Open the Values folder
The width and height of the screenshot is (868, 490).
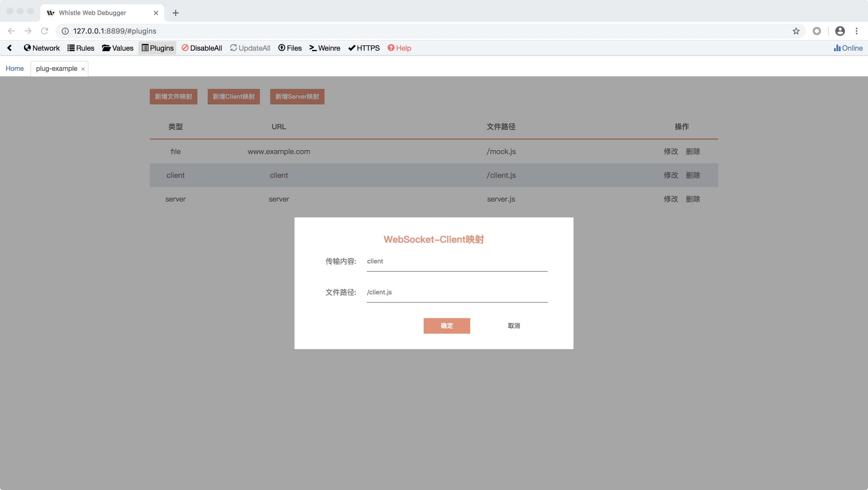point(118,48)
